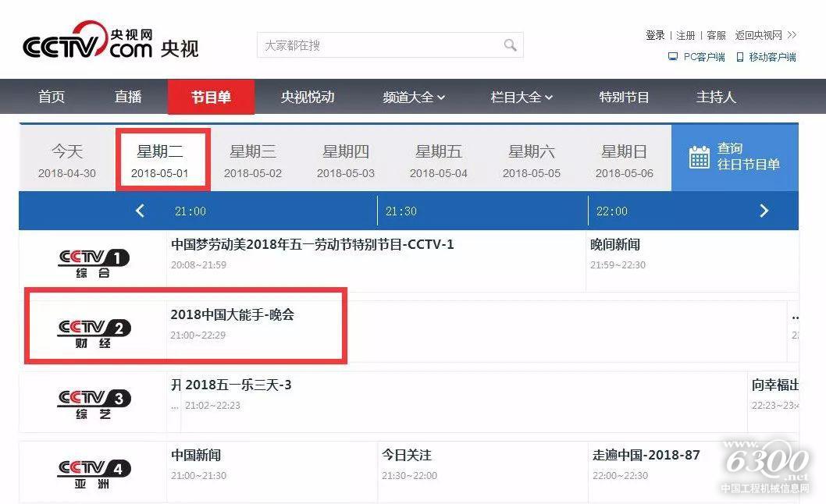Select the 今天 2018-04-30 tab
Viewport: 826px width, 504px height.
coord(67,160)
